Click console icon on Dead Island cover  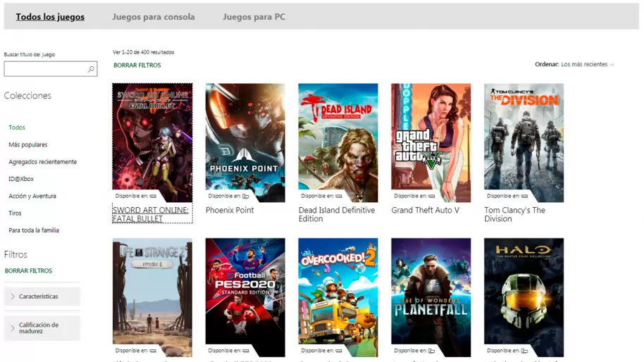coord(338,196)
